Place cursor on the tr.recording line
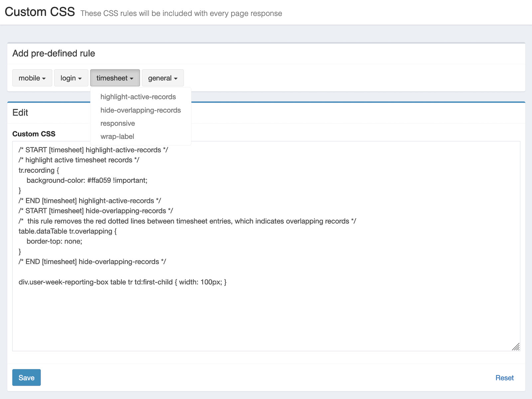The width and height of the screenshot is (532, 399). [x=39, y=170]
